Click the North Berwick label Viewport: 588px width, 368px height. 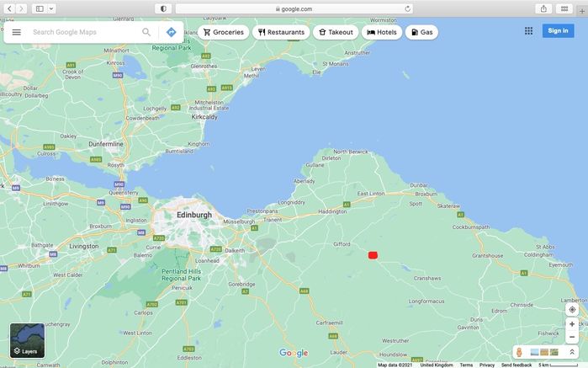(351, 152)
